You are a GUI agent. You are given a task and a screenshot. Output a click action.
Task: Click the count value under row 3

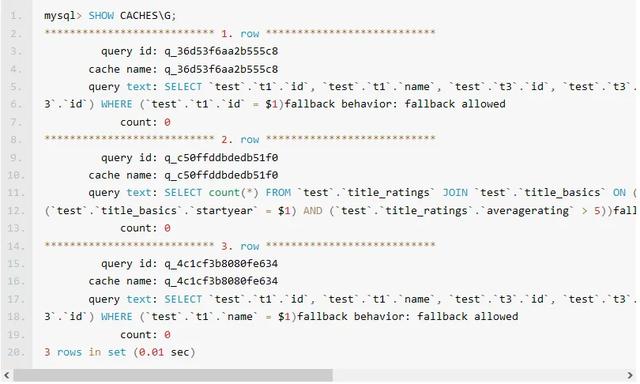click(x=167, y=335)
